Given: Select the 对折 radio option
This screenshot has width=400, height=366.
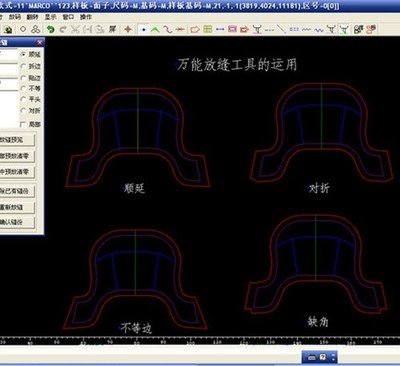Looking at the screenshot, I should point(30,111).
